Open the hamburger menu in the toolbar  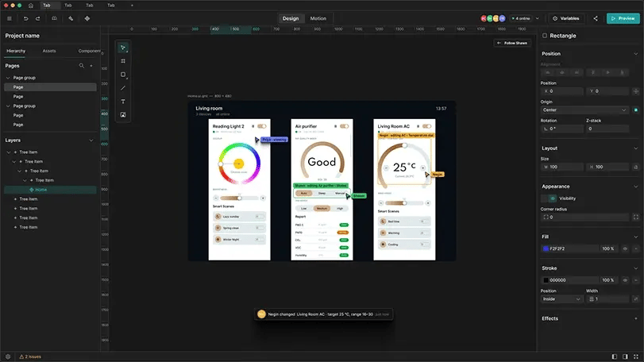[9, 18]
